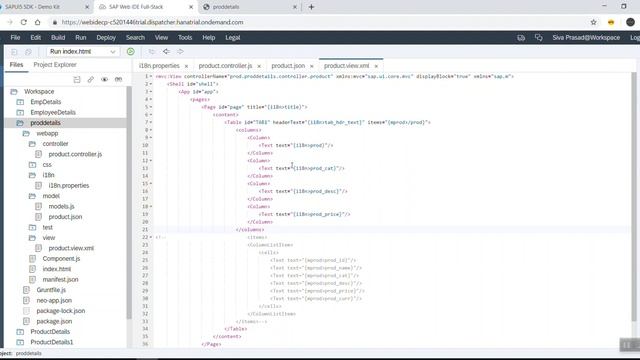Click the Save All icon in the toolbar
This screenshot has height=360, width=640.
tap(28, 52)
